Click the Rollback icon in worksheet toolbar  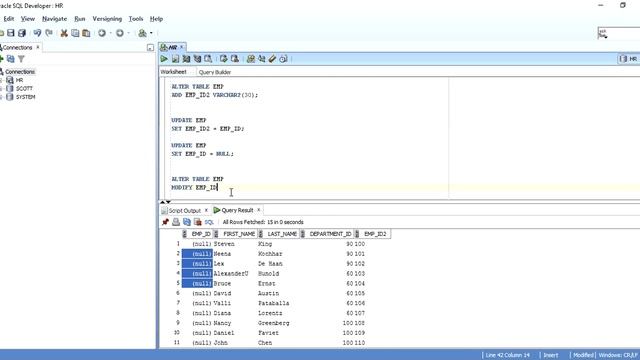(x=235, y=59)
